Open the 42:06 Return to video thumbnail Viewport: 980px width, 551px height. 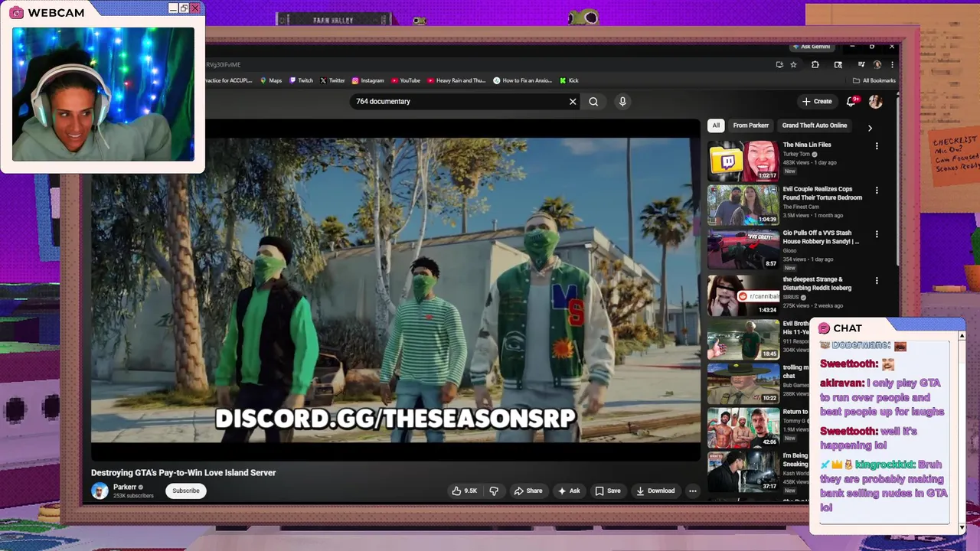point(743,428)
